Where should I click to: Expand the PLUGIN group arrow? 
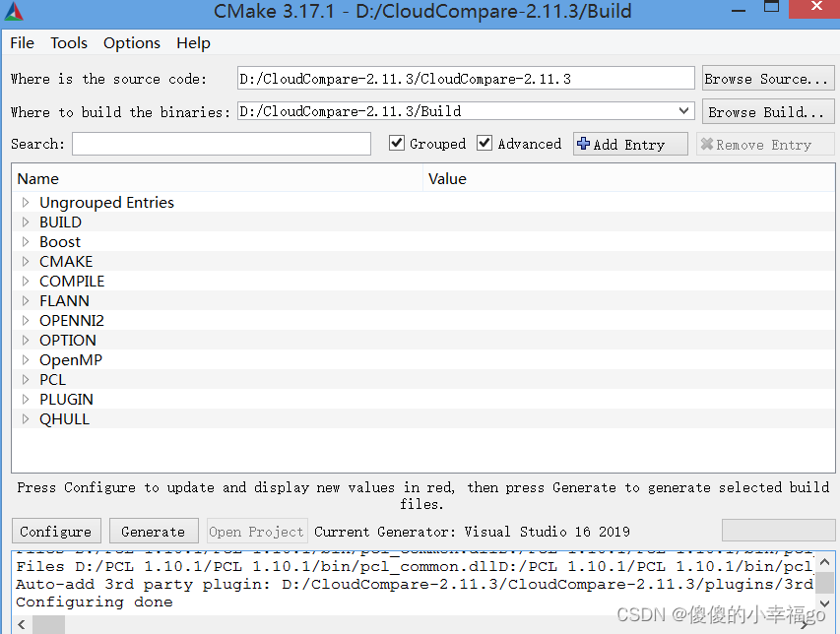click(26, 400)
